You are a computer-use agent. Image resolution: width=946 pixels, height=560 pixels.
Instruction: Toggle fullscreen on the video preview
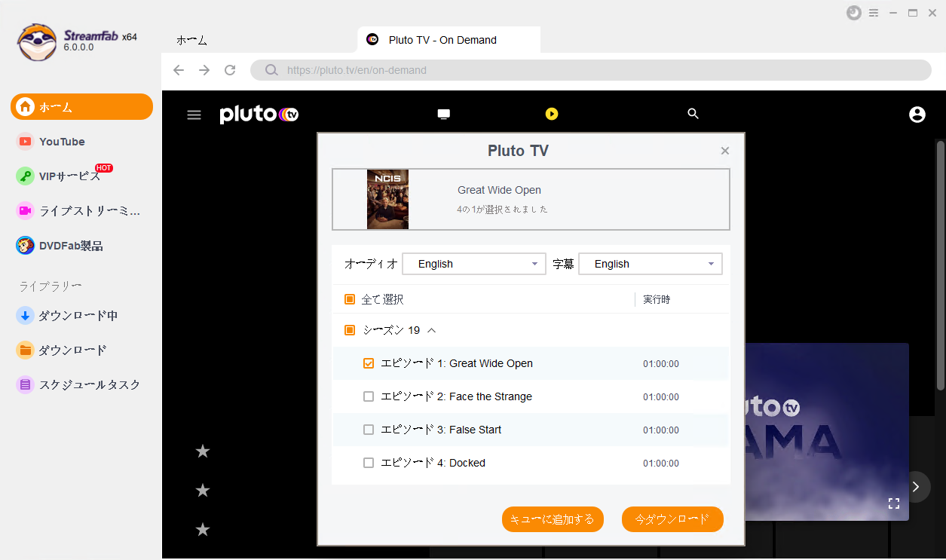click(894, 503)
